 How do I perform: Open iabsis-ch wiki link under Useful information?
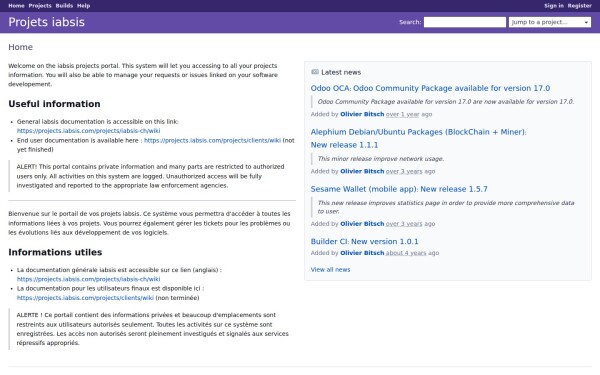[x=88, y=131]
